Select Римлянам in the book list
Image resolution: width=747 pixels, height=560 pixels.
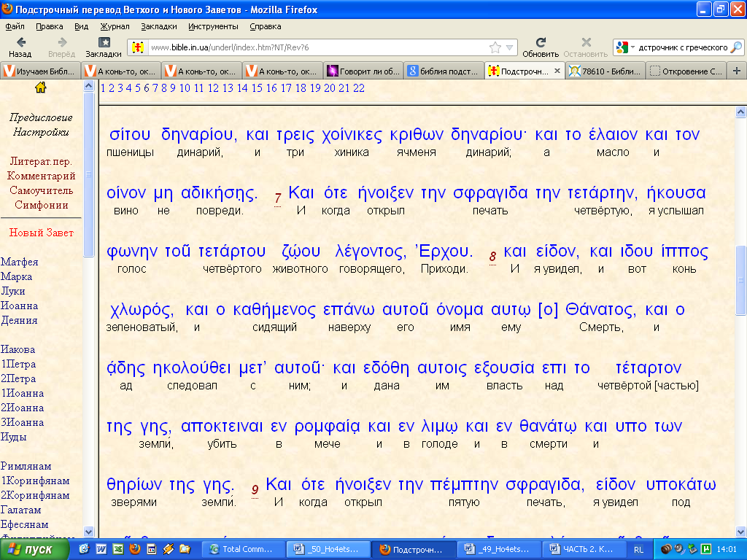(26, 466)
